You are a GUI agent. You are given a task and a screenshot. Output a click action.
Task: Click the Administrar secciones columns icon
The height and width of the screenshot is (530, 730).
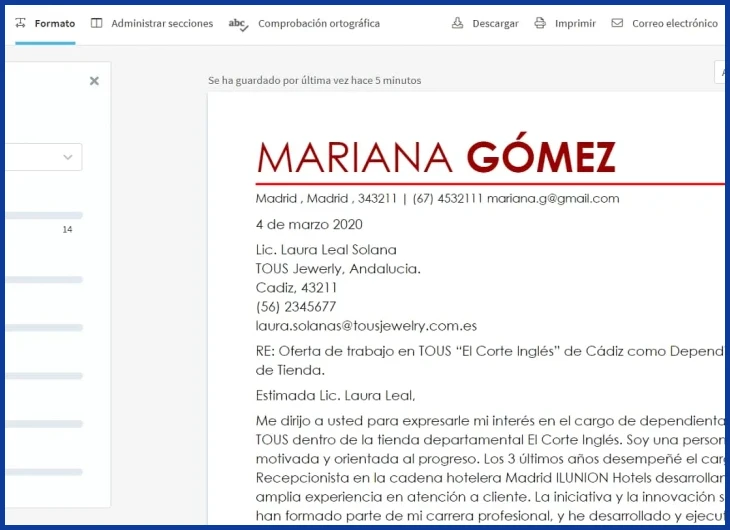[96, 23]
